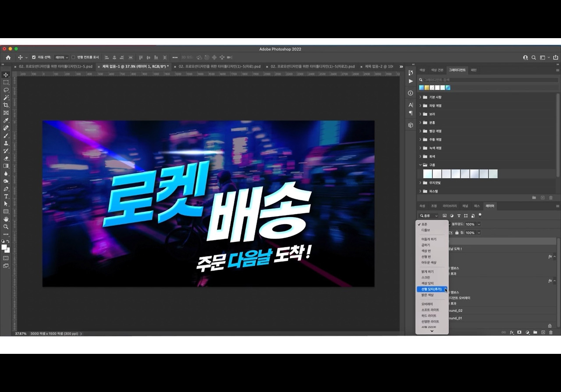Create a new layer in Layers panel
561x392 pixels.
tap(543, 332)
